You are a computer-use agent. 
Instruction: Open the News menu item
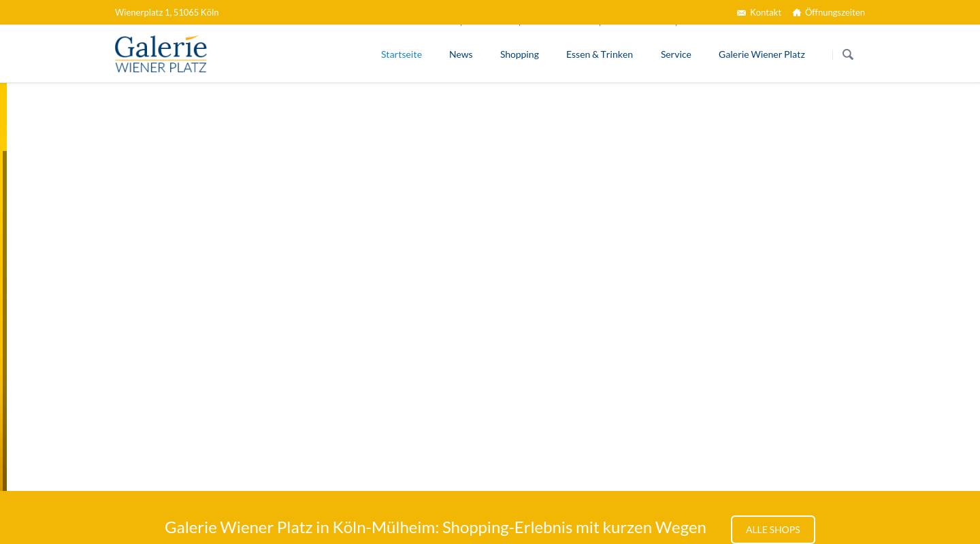tap(461, 54)
